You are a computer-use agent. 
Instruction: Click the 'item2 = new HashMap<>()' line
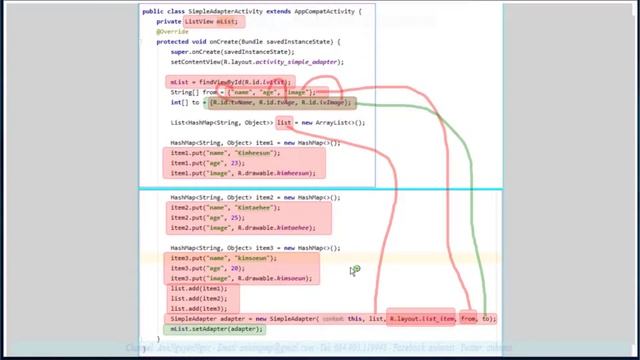click(x=255, y=198)
